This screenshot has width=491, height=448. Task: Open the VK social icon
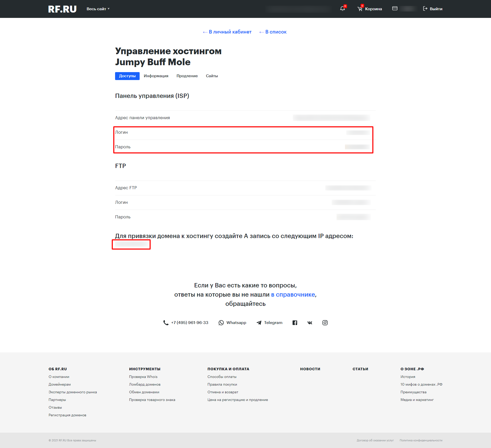pos(310,323)
